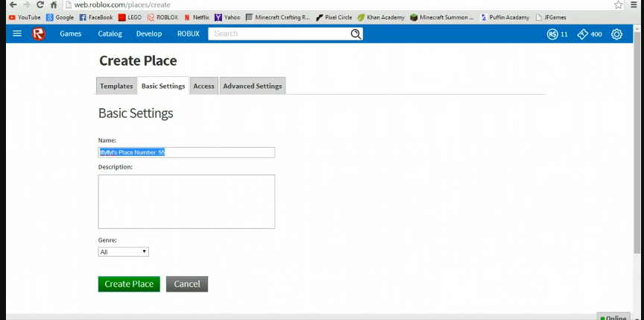Open the Develop menu item

[x=149, y=34]
